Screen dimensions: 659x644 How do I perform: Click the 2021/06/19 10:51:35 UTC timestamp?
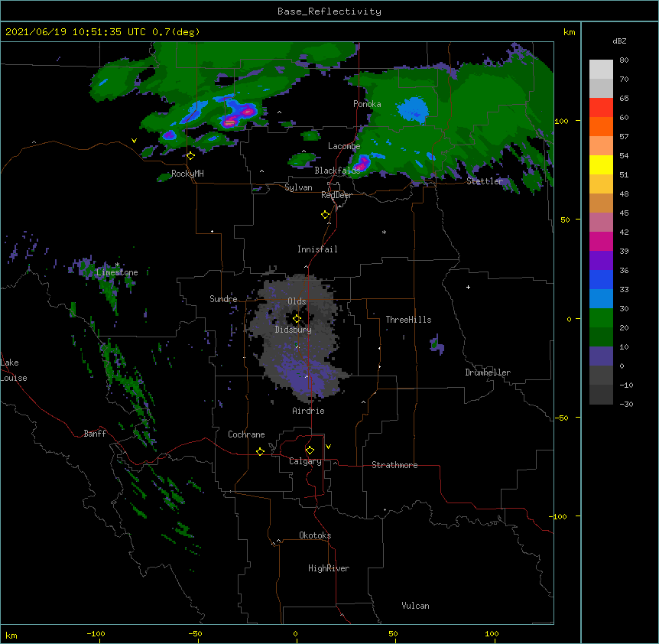coord(76,32)
